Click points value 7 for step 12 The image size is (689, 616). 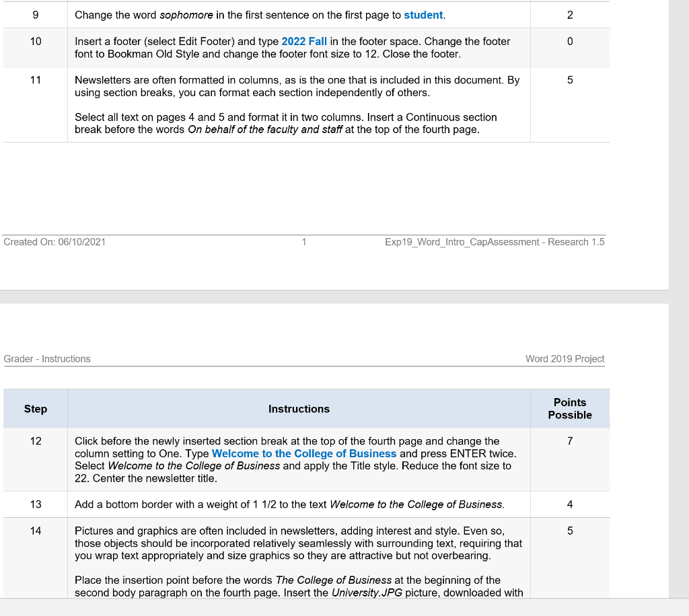[x=570, y=440]
